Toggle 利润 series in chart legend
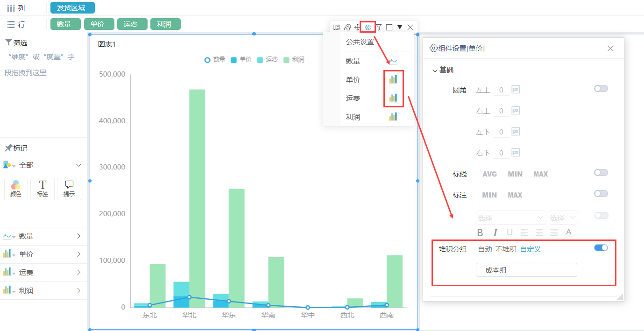644x331 pixels. point(294,59)
